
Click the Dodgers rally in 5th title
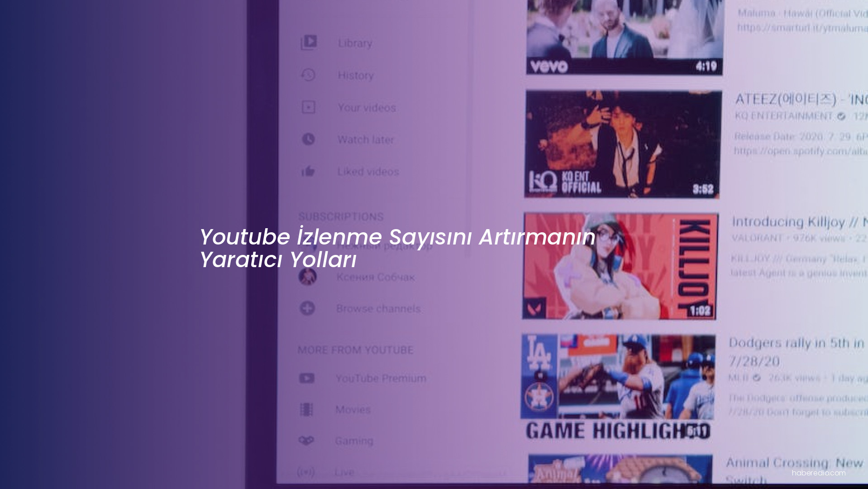pos(796,351)
